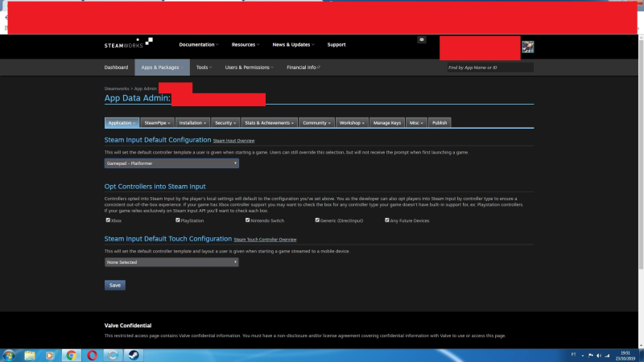This screenshot has width=644, height=362.
Task: Click the sync app taskbar icon
Action: pos(113,355)
